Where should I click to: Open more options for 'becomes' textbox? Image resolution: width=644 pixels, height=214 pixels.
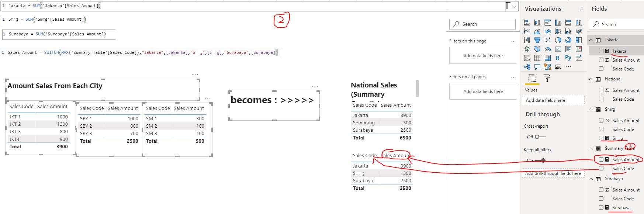315,86
